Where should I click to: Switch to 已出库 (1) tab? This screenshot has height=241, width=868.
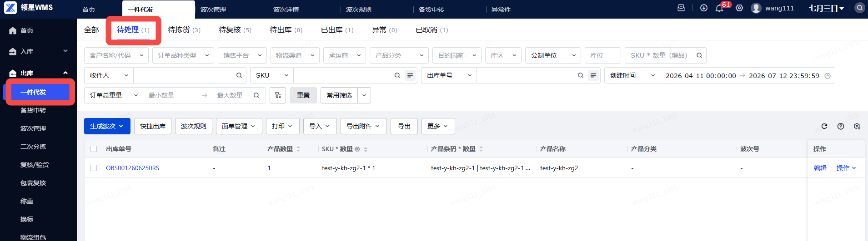click(337, 30)
